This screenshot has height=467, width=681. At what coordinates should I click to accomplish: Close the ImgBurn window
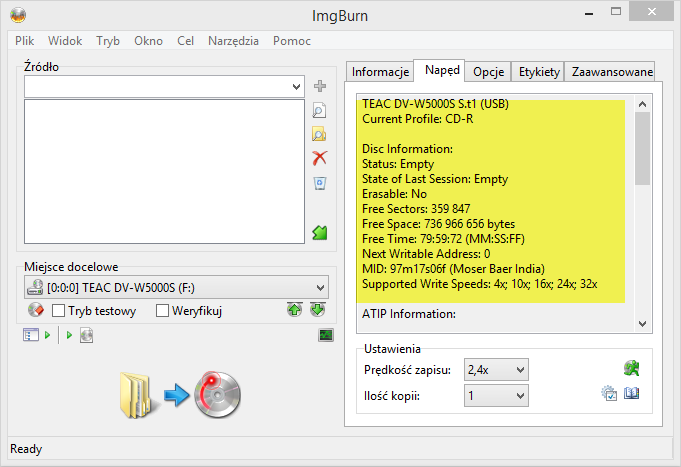651,12
